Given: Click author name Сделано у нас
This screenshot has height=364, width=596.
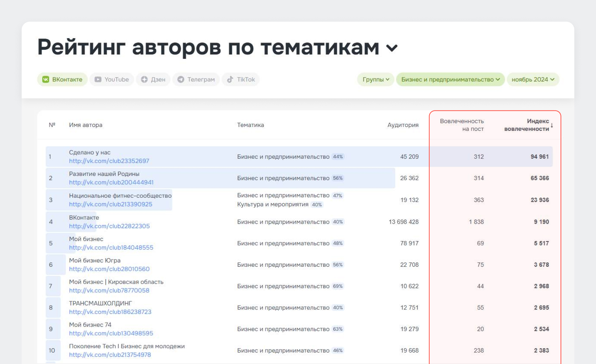Looking at the screenshot, I should pos(90,152).
